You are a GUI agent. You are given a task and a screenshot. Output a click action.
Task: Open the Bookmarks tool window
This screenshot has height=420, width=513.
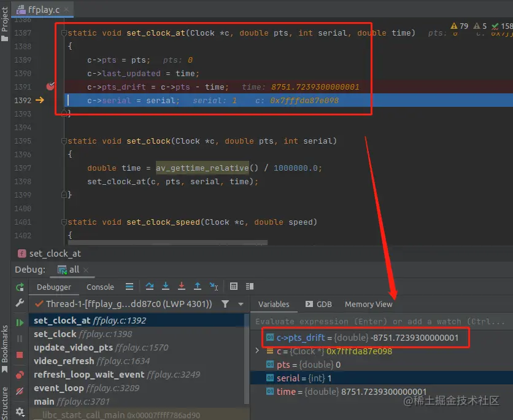tap(4, 348)
